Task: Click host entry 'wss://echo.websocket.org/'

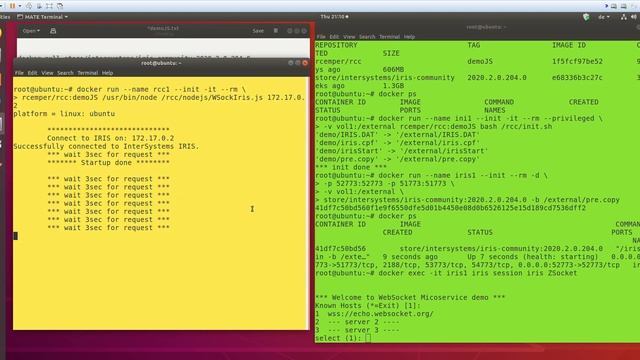Action: [380, 314]
